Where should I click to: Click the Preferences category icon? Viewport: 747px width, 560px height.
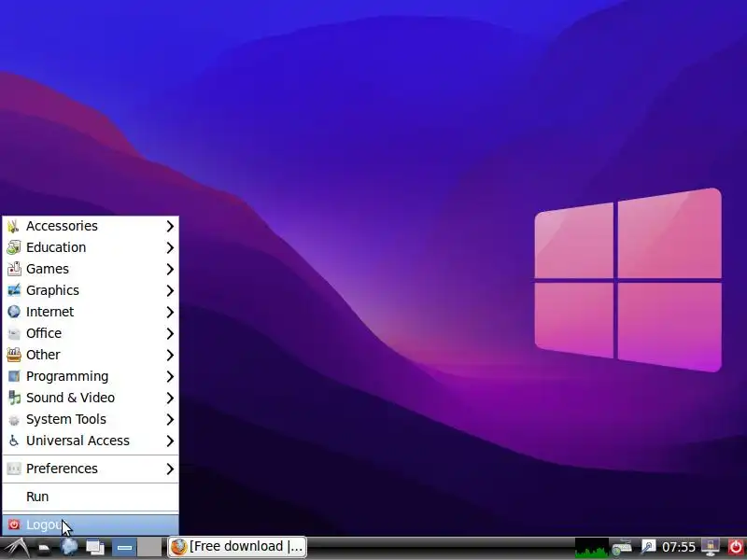[14, 469]
